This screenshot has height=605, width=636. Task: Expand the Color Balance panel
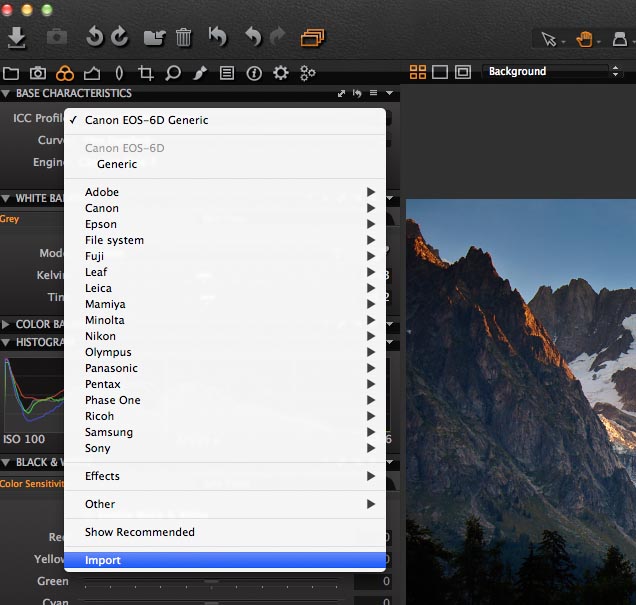6,324
